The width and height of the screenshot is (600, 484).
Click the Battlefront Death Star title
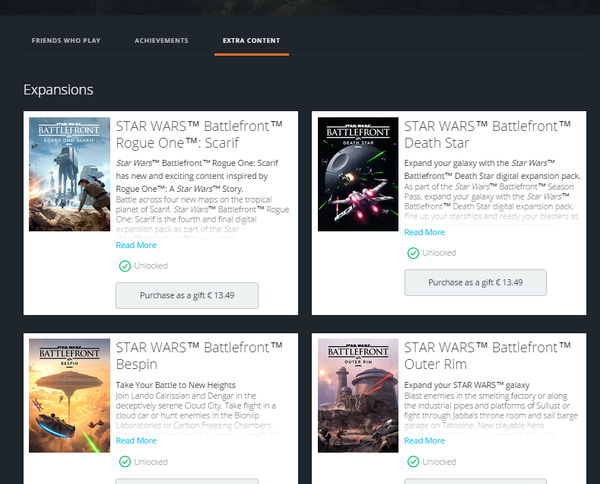(488, 134)
